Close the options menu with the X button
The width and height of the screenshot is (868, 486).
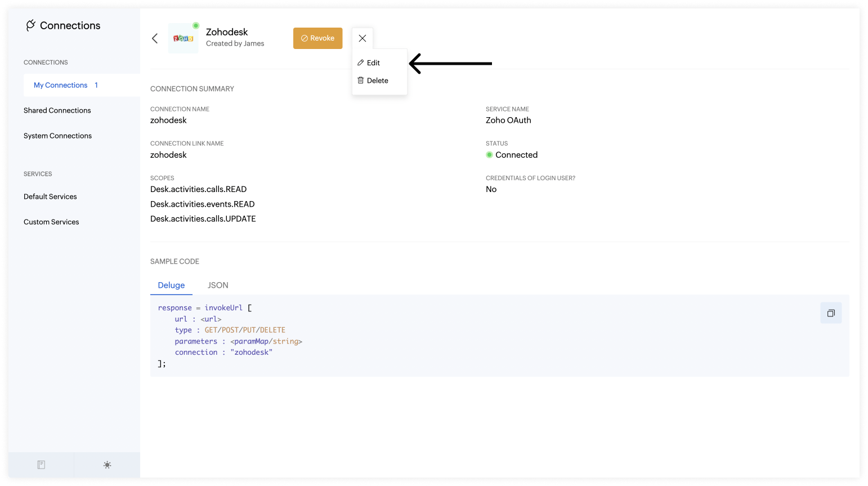click(x=363, y=38)
